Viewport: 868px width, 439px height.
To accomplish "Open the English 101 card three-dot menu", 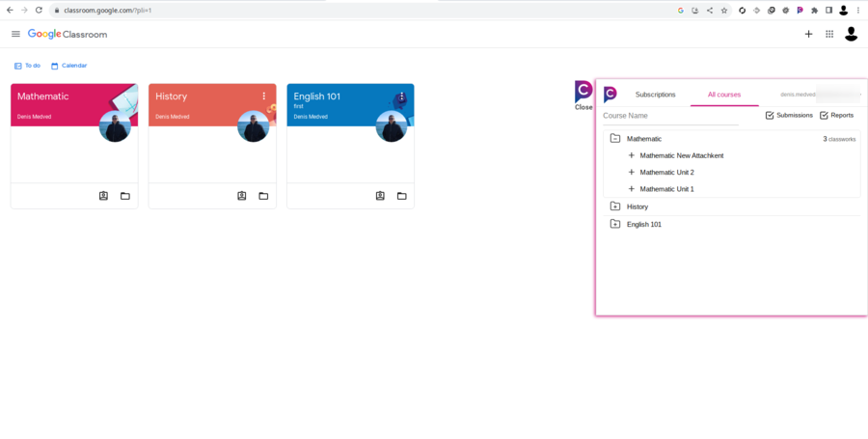I will (402, 96).
